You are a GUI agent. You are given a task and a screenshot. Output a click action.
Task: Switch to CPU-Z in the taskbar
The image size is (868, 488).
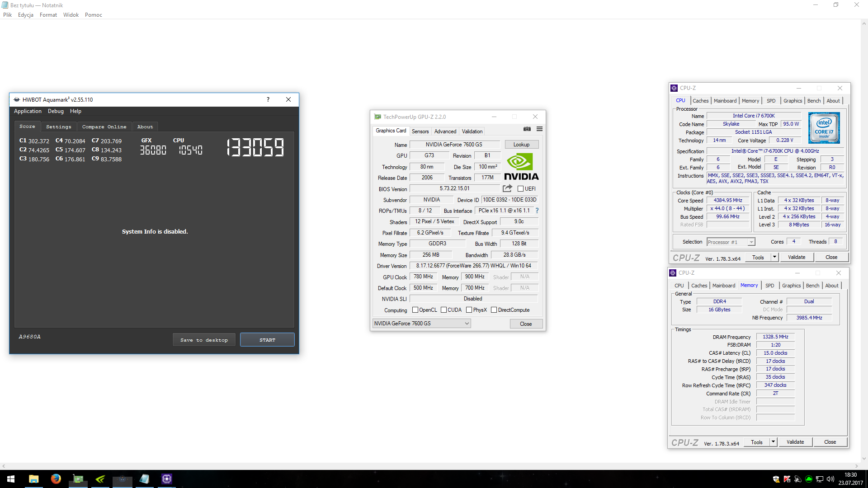(166, 479)
